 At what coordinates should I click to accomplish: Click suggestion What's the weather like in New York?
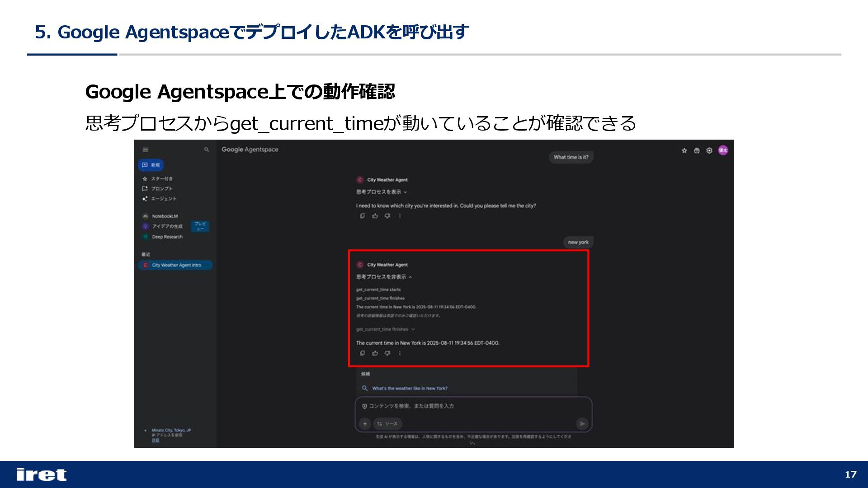(x=410, y=389)
